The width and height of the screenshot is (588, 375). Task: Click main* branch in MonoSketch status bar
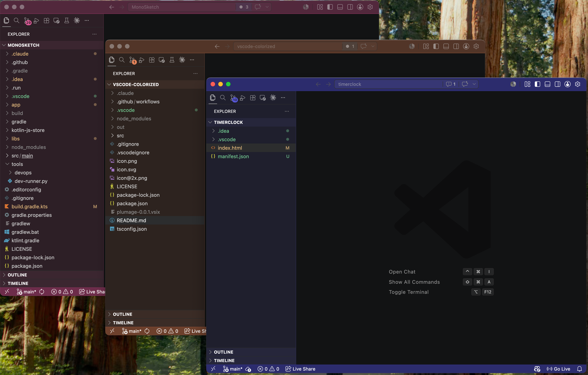(x=26, y=292)
